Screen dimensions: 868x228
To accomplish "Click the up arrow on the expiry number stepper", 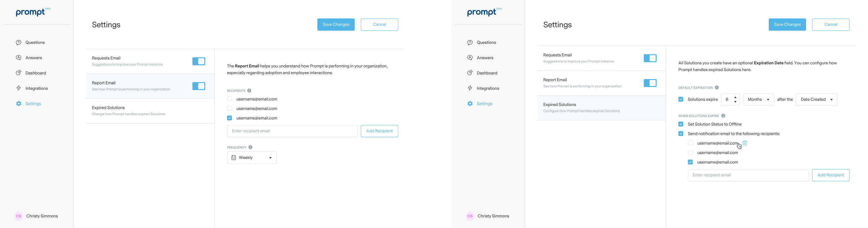I will pyautogui.click(x=735, y=97).
